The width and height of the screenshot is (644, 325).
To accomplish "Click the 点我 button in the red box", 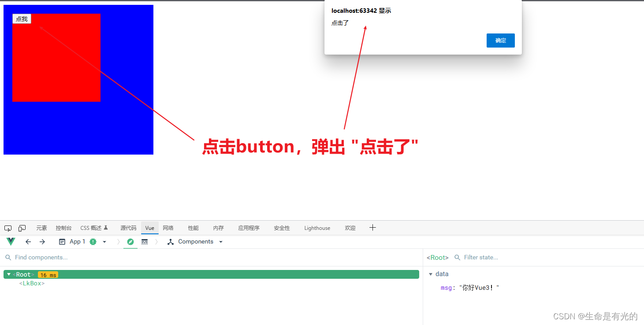I will pyautogui.click(x=22, y=19).
